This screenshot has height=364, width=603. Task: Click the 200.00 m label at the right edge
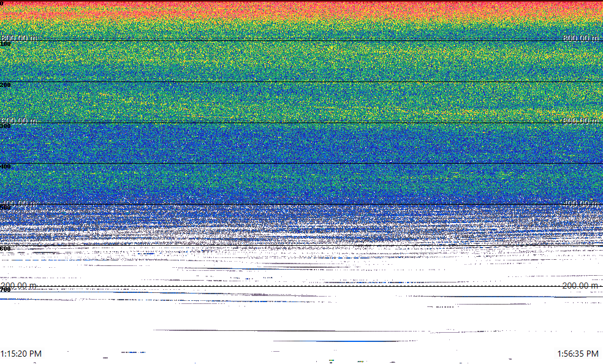point(580,286)
